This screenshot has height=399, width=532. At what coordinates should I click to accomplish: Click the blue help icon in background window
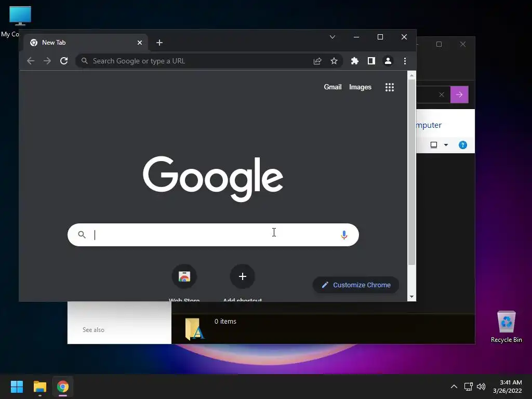tap(462, 145)
